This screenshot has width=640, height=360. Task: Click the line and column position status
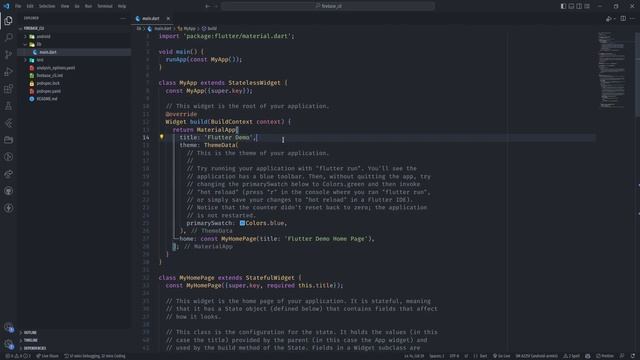(414, 356)
